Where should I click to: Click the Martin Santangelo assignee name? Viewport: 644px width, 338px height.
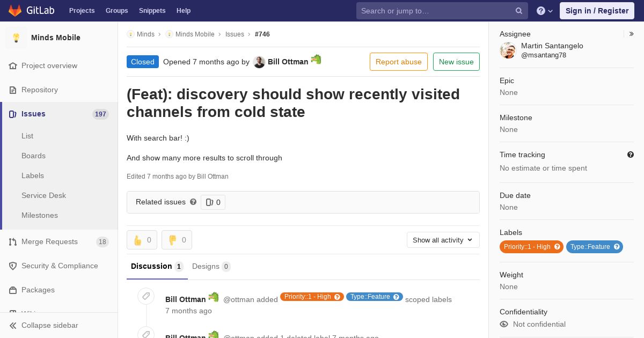552,46
